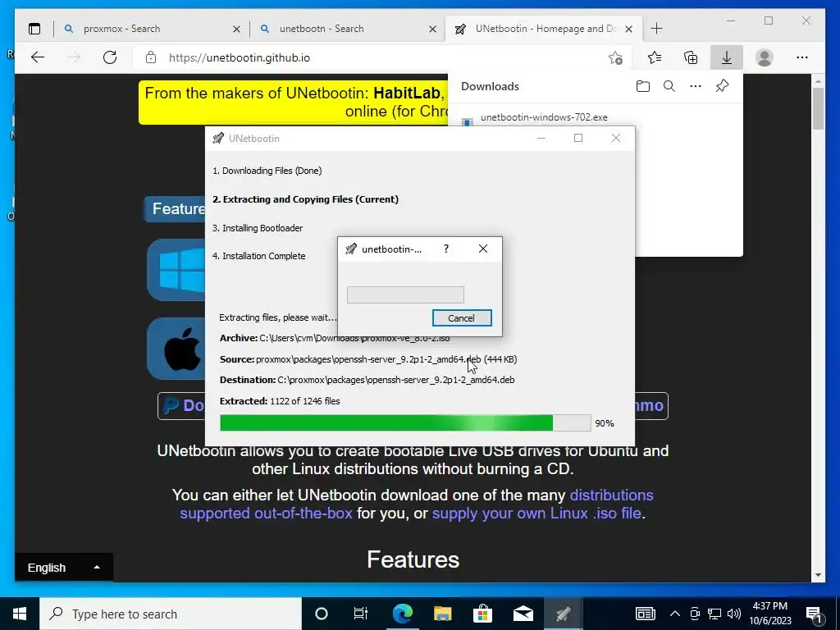The width and height of the screenshot is (840, 630).
Task: Click the Windows download icon on webpage
Action: tap(177, 269)
